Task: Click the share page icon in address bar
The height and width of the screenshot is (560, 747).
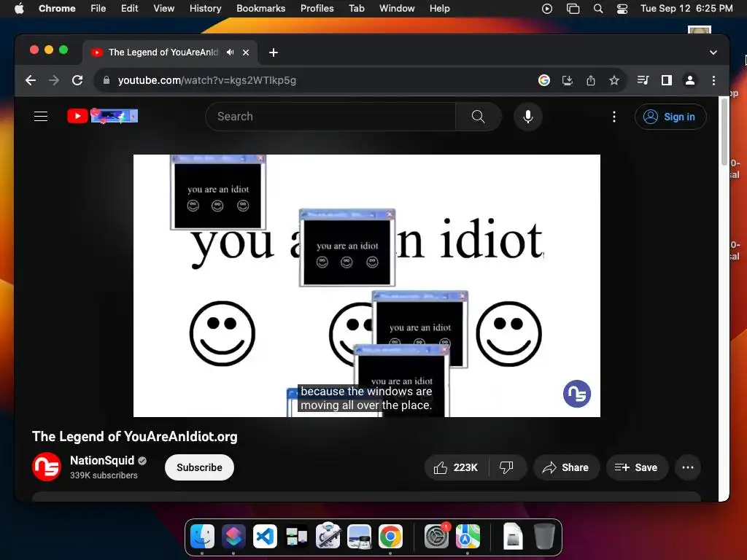Action: pyautogui.click(x=591, y=80)
